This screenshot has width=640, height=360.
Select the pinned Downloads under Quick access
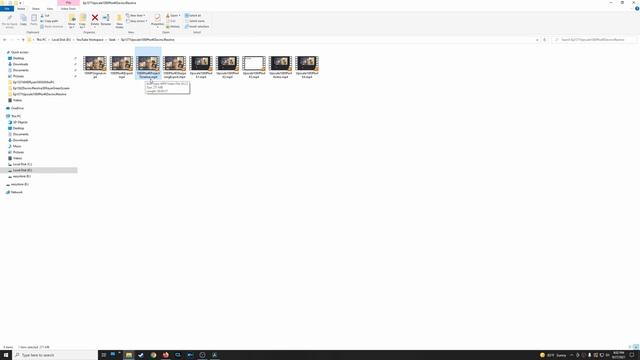20,64
